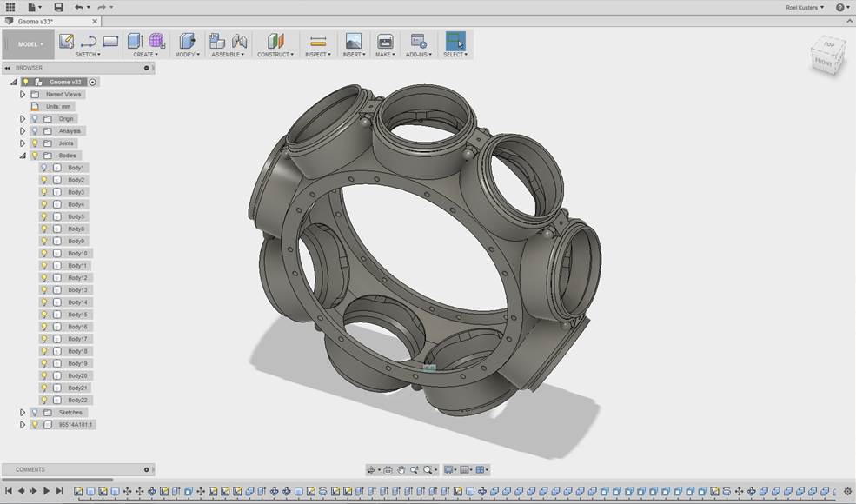Toggle visibility bulb of Sketches folder
Image resolution: width=856 pixels, height=504 pixels.
(x=35, y=412)
